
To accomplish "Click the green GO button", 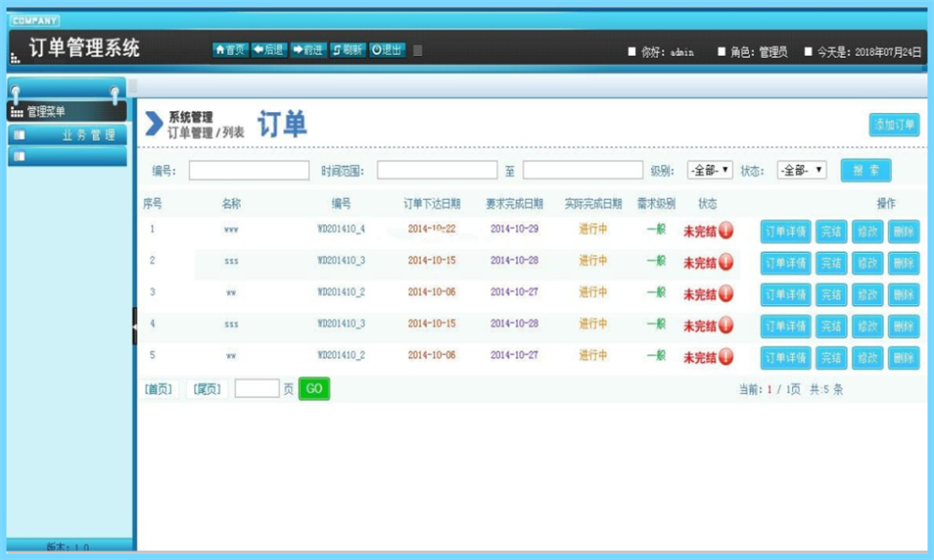I will (314, 388).
